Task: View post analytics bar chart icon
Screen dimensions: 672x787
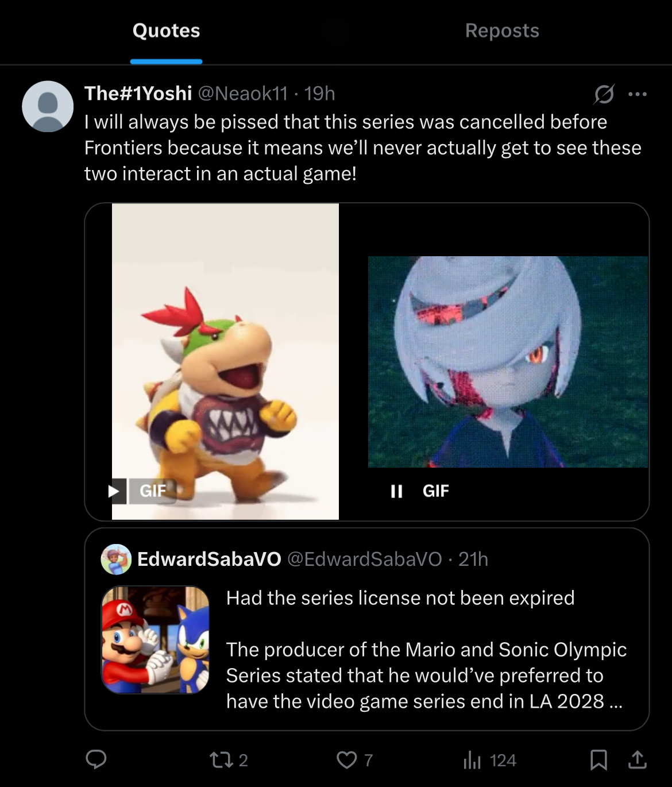Action: coord(472,760)
